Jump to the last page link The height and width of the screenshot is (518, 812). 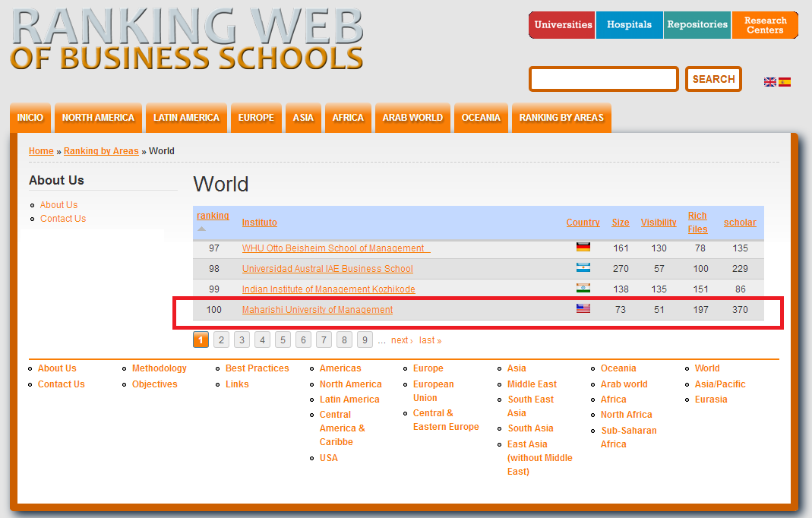[431, 340]
